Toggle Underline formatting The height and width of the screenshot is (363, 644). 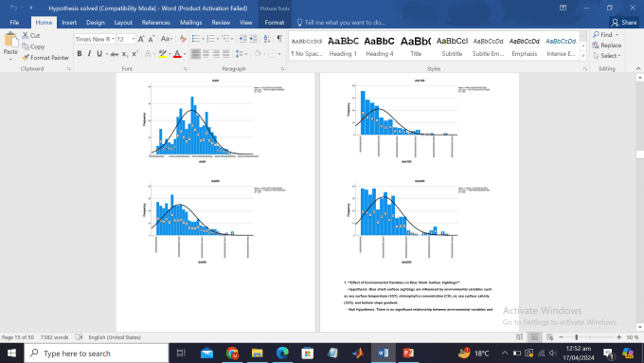[99, 54]
